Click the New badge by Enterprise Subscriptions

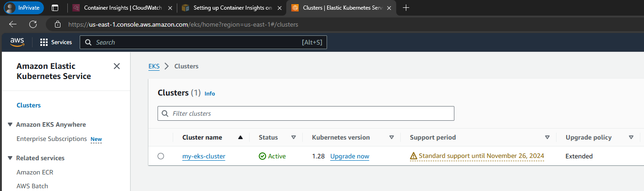(96, 139)
